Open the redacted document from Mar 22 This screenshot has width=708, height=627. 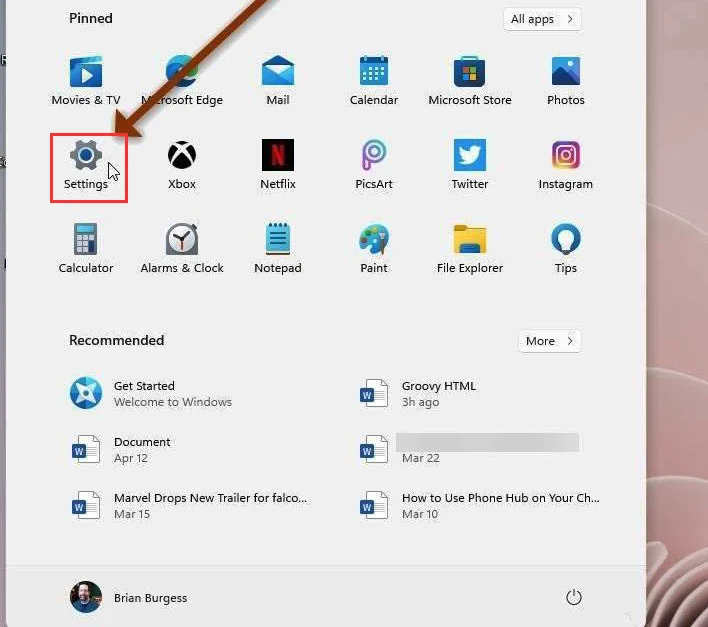[x=469, y=450]
